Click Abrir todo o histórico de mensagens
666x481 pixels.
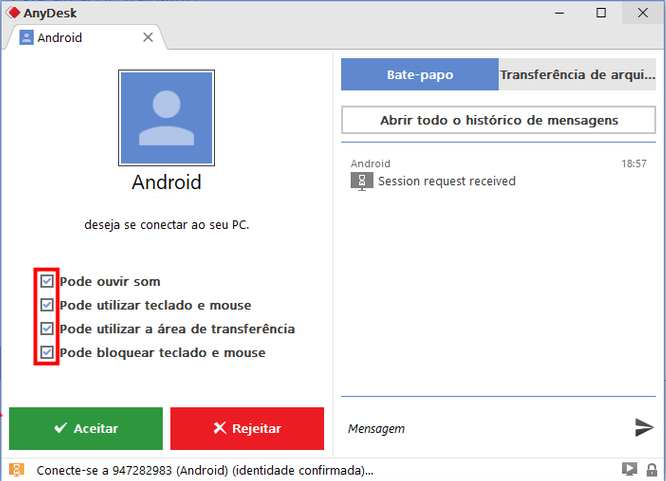pyautogui.click(x=499, y=120)
